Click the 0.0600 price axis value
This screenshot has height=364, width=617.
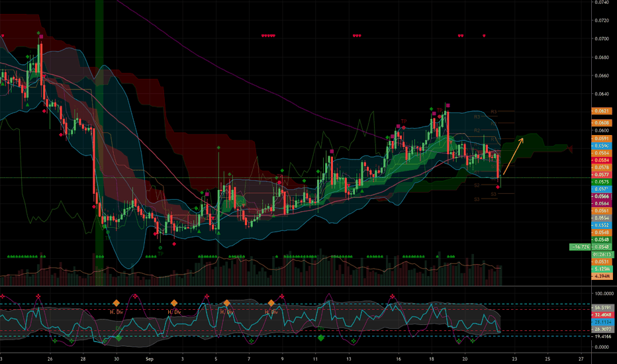(602, 130)
